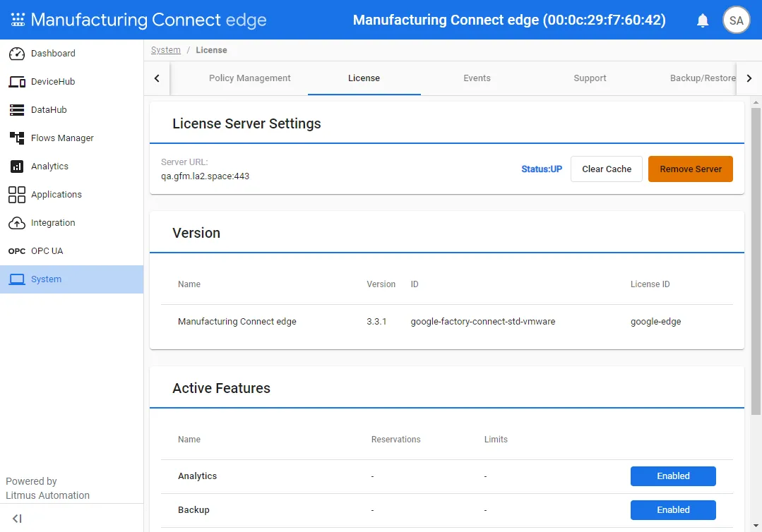
Task: Switch to the Policy Management tab
Action: (x=250, y=78)
